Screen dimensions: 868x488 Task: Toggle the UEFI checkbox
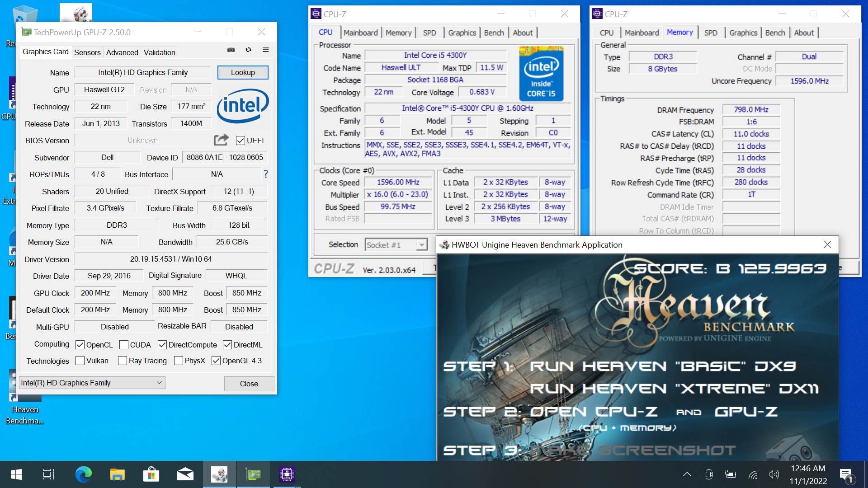[241, 141]
